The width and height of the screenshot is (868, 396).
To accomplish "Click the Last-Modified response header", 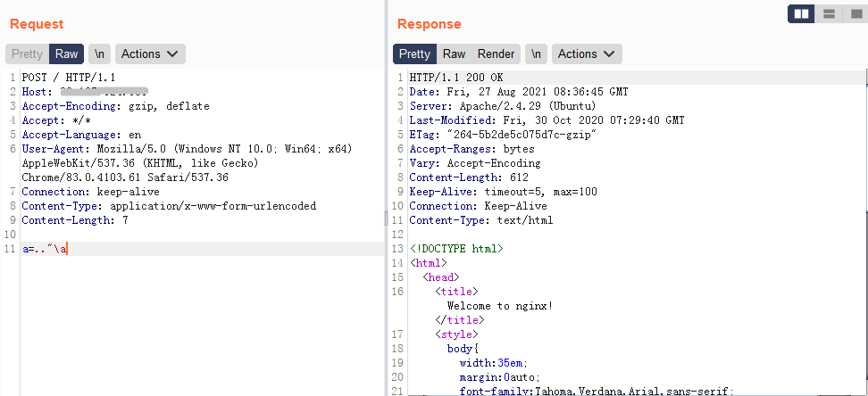I will pyautogui.click(x=547, y=120).
